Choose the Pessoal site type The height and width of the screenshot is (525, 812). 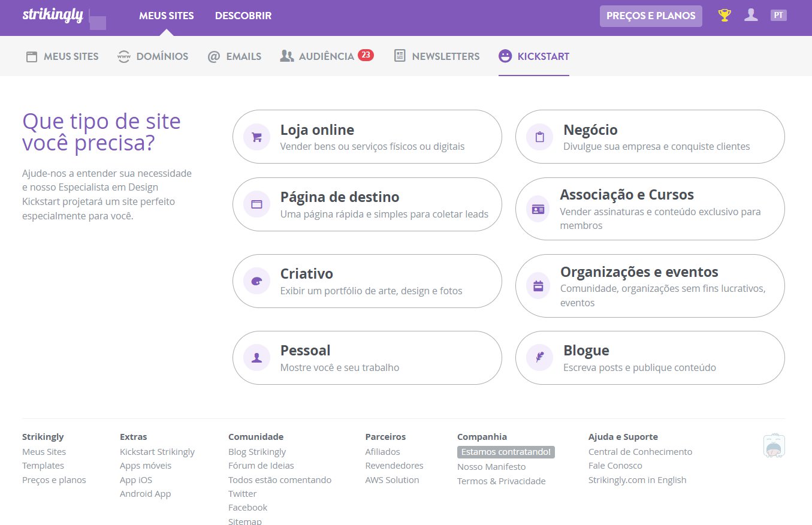(367, 358)
